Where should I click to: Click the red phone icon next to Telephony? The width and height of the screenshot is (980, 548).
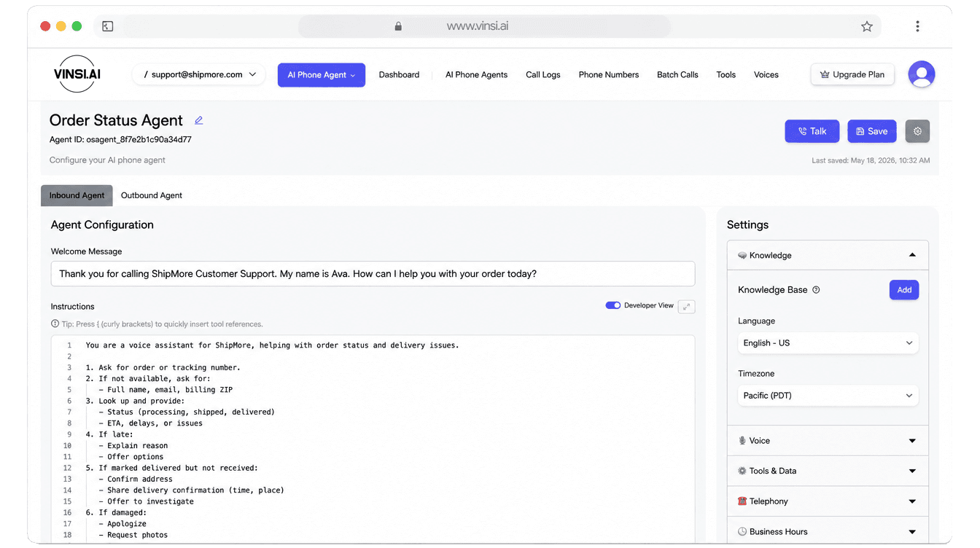[x=742, y=501]
